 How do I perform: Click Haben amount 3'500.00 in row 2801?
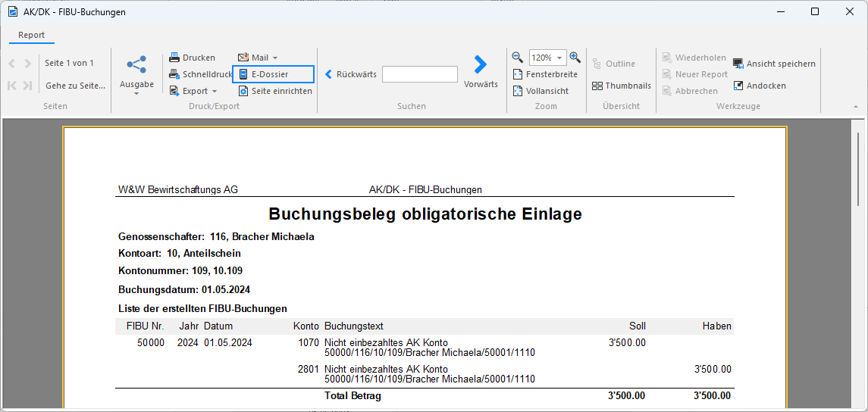(x=713, y=369)
